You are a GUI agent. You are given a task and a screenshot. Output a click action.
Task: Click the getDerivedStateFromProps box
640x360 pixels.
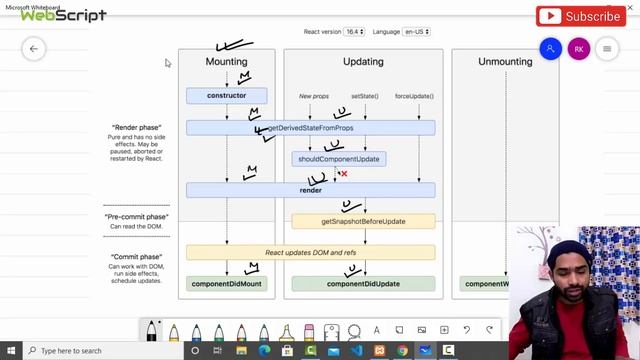click(x=311, y=128)
